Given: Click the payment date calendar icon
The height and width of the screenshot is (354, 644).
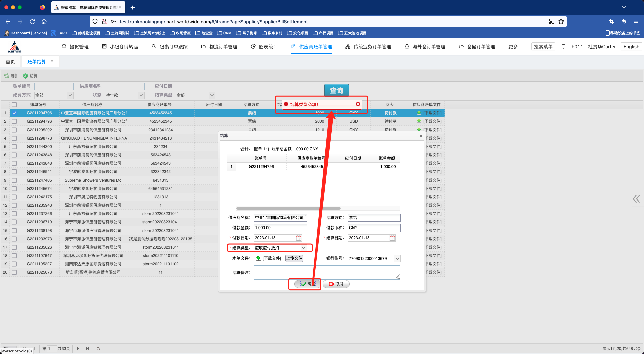Looking at the screenshot, I should (x=298, y=238).
